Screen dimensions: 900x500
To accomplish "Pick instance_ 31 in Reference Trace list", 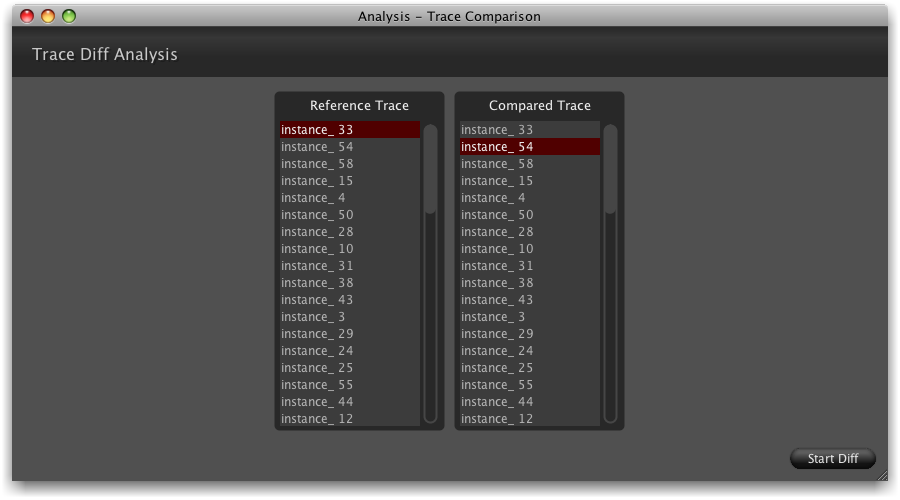I will tap(349, 266).
